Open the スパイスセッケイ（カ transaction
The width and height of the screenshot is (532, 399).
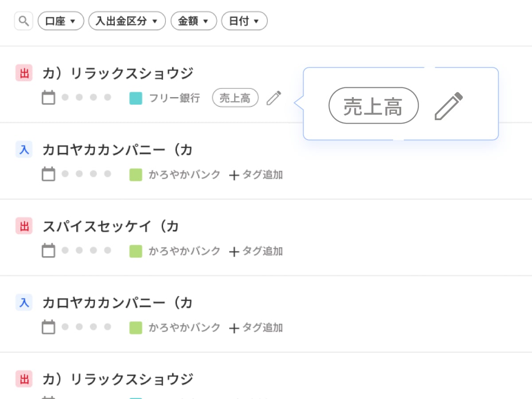pos(110,227)
